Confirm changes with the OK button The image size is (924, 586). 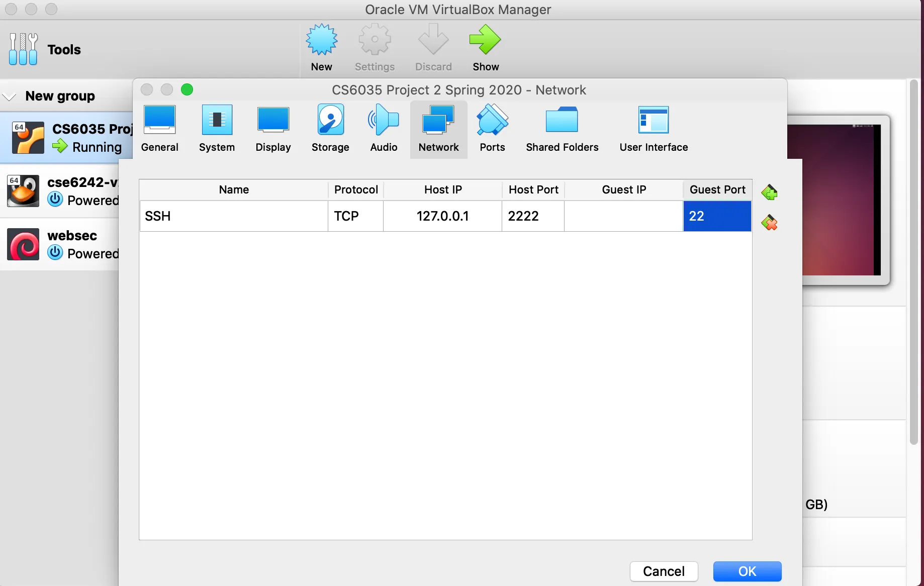coord(747,571)
